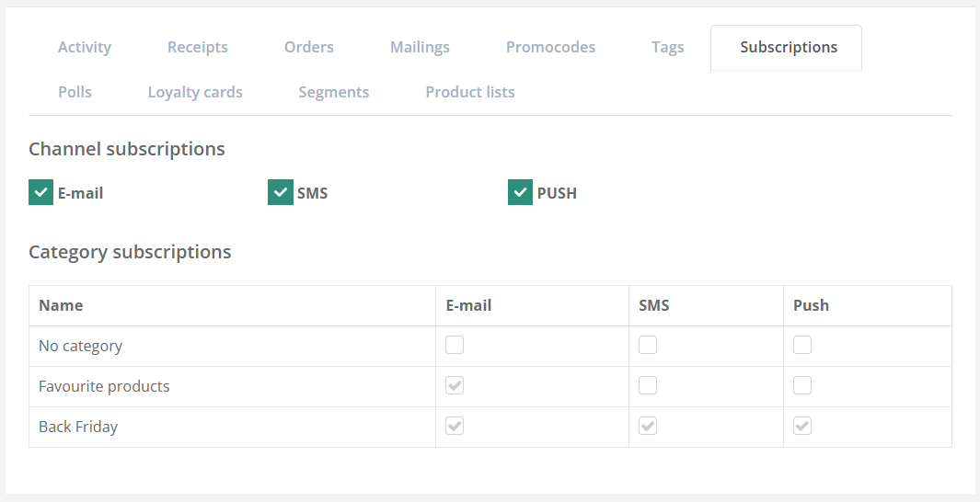Toggle Push for Back Friday
The height and width of the screenshot is (502, 980).
click(802, 427)
